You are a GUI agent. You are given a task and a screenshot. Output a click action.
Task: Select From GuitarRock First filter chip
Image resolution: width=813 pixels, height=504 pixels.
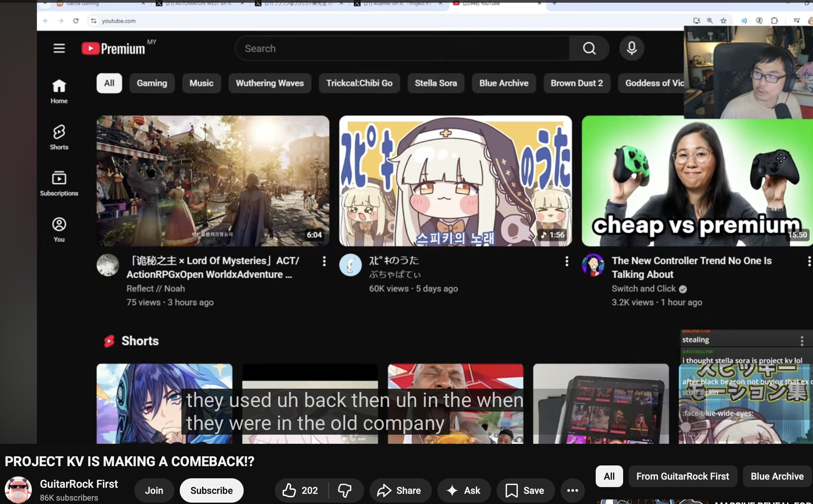click(682, 476)
